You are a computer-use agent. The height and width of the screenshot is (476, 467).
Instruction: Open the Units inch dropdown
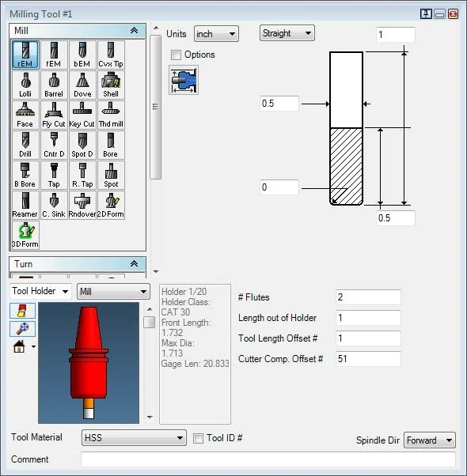tap(216, 34)
